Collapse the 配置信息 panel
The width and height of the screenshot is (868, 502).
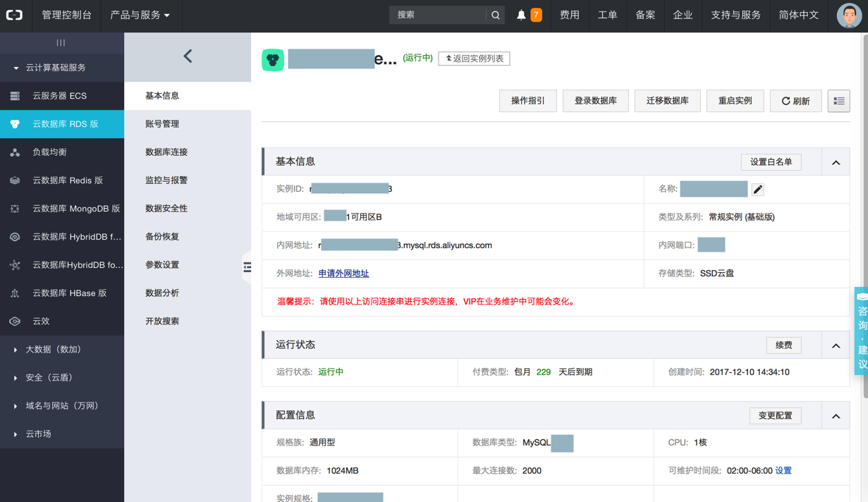(x=836, y=416)
